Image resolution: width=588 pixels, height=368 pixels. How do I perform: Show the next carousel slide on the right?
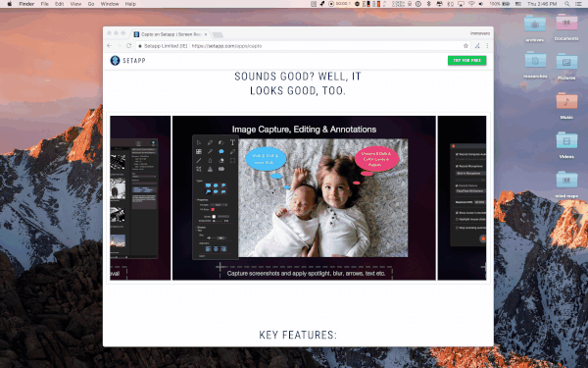[462, 198]
